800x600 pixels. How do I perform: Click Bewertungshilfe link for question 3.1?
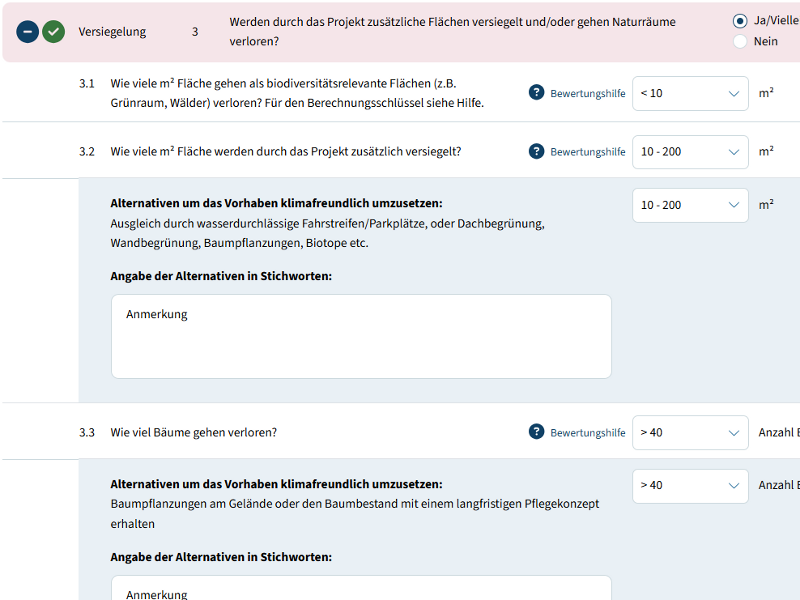(587, 93)
